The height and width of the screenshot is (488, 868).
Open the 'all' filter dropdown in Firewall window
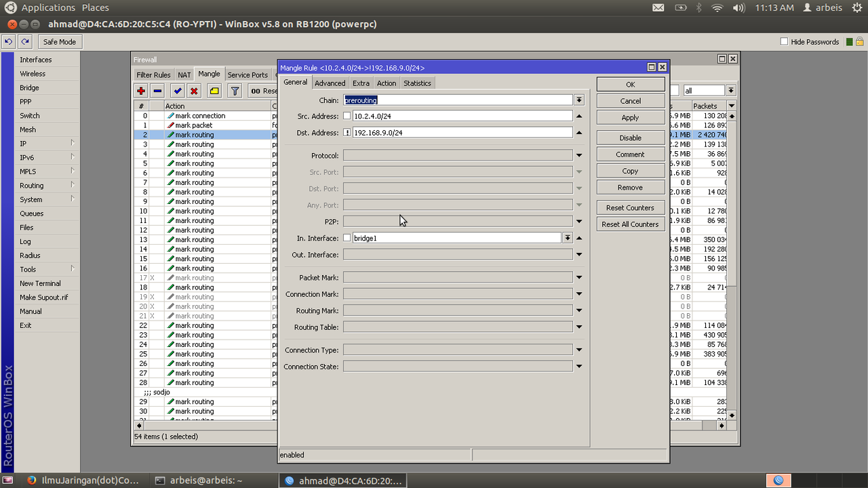730,90
